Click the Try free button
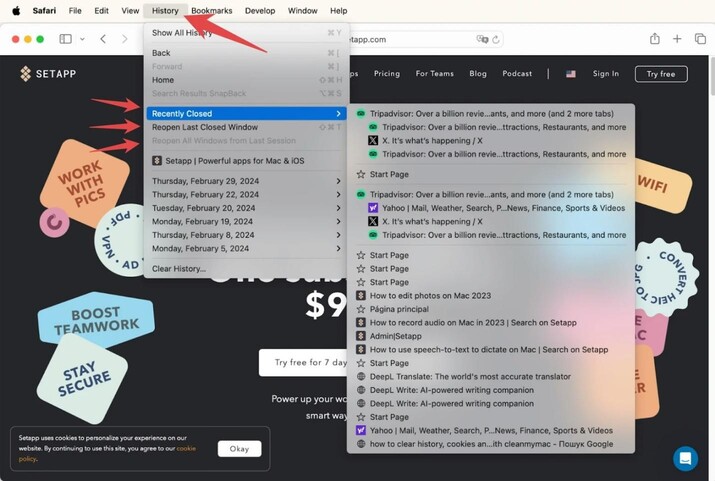The height and width of the screenshot is (481, 715). pyautogui.click(x=661, y=74)
